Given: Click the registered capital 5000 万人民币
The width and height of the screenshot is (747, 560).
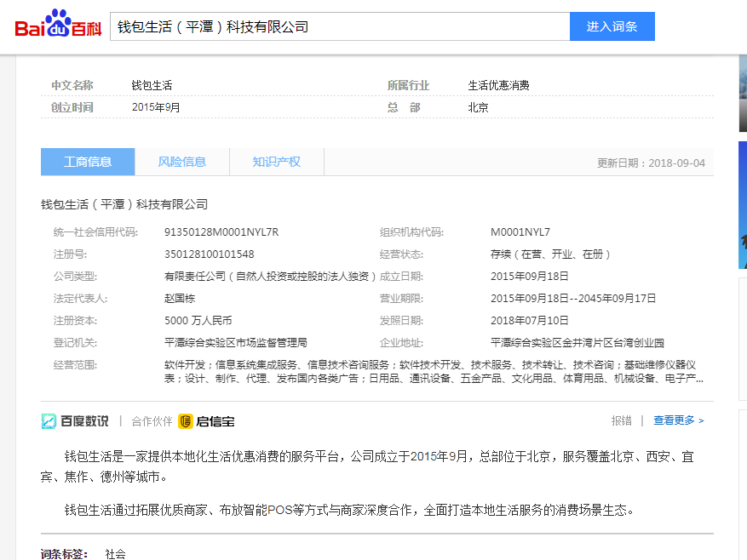Looking at the screenshot, I should [x=198, y=321].
